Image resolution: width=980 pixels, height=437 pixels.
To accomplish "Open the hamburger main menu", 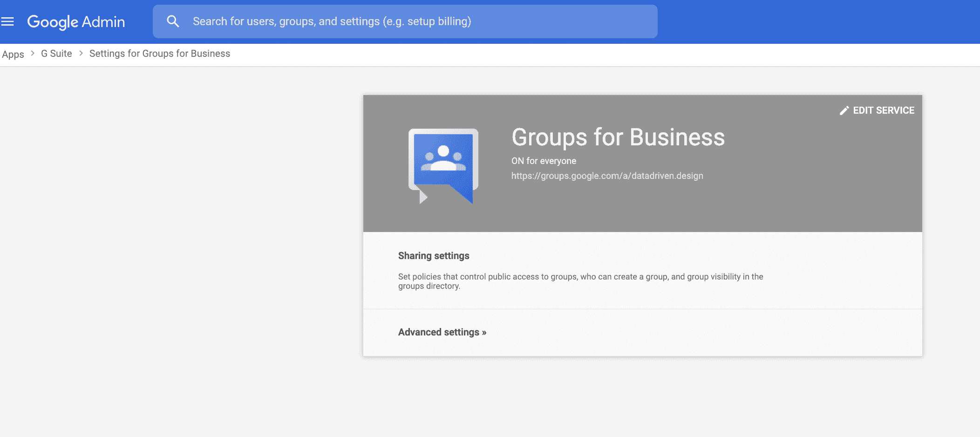I will pos(7,21).
